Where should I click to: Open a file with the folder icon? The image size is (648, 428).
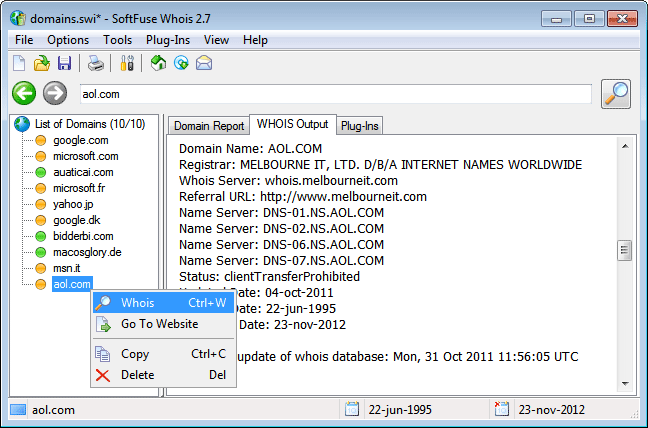coord(41,64)
